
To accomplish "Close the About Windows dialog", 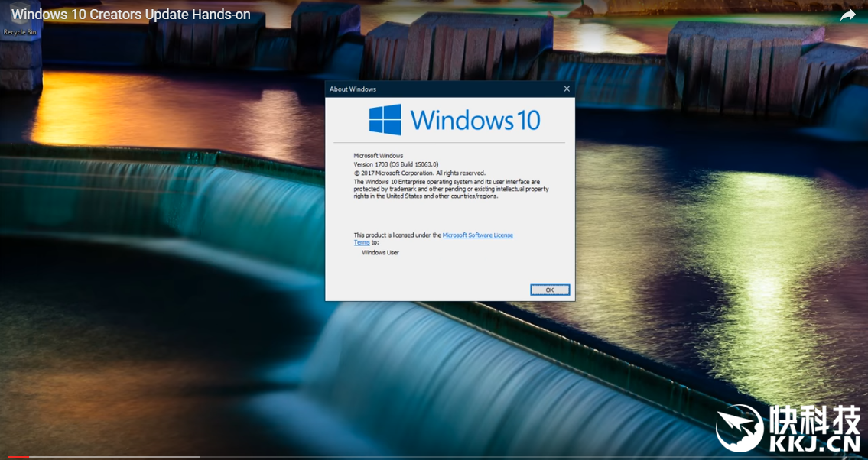I will (x=567, y=89).
